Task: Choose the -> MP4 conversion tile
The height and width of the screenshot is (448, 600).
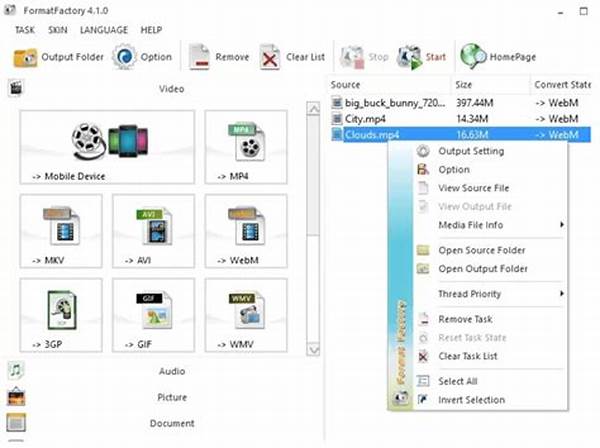Action: (x=246, y=147)
